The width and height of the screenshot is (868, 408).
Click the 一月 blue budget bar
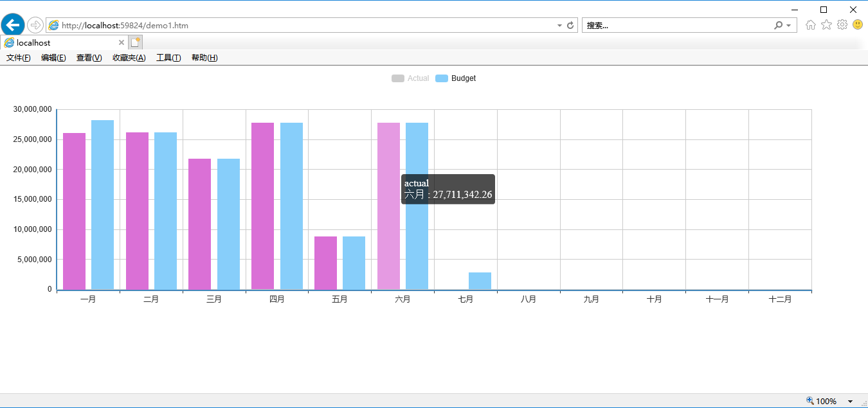(102, 205)
